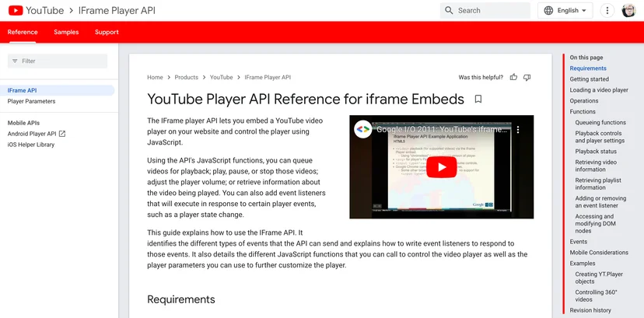This screenshot has width=644, height=318.
Task: Switch to the Samples tab
Action: (x=66, y=32)
